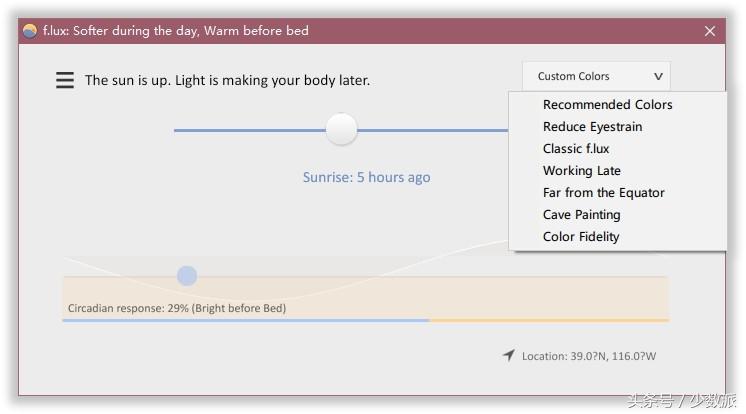Click the blue sun marker on the timeline
The image size is (746, 414).
tap(187, 276)
